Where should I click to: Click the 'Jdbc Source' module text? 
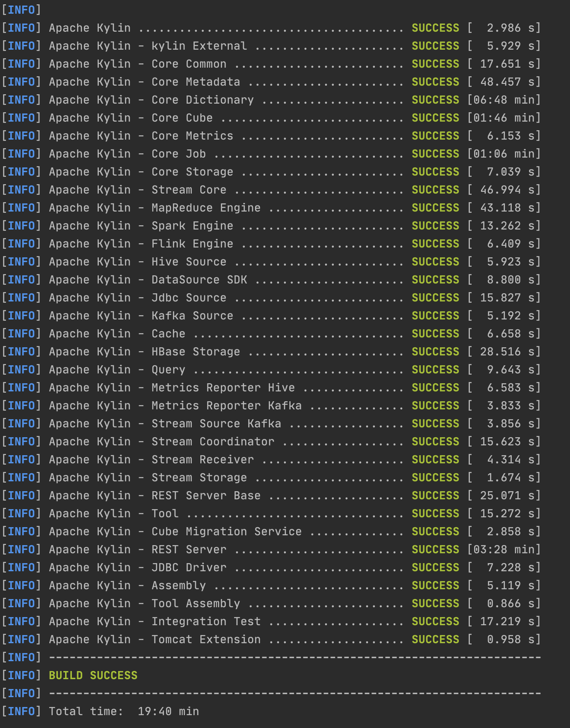click(189, 298)
